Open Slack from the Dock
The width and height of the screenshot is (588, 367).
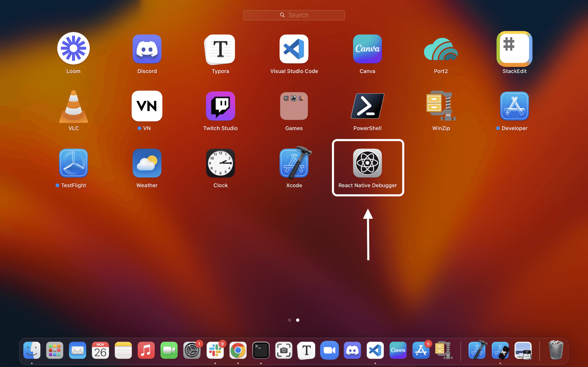click(x=215, y=350)
